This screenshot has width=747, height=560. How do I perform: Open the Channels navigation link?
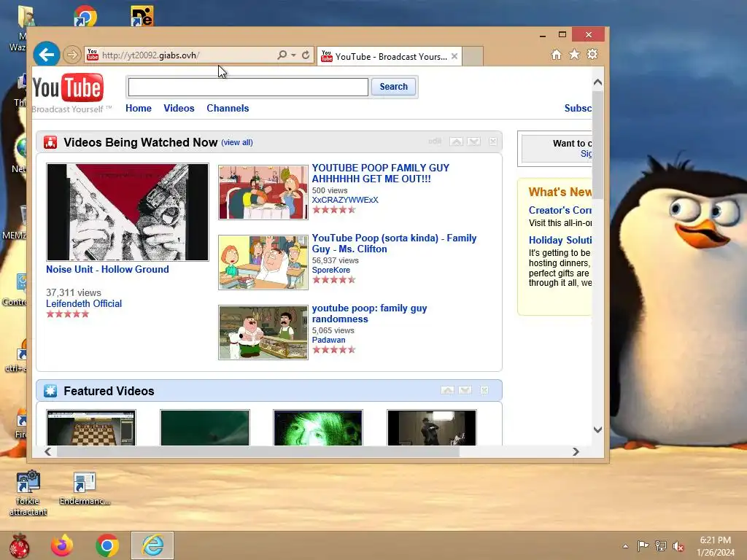coord(228,108)
